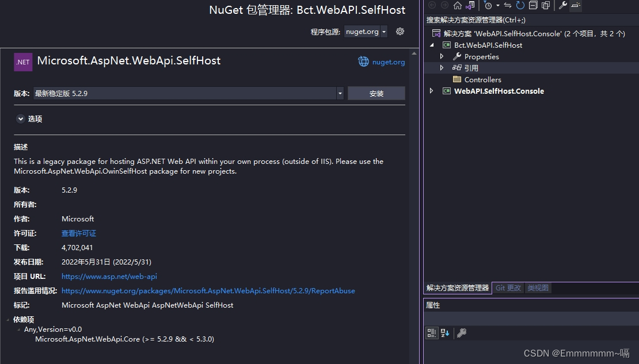Open Properties wrench icon in Solution Explorer toolbar
This screenshot has height=364, width=639.
click(x=562, y=6)
